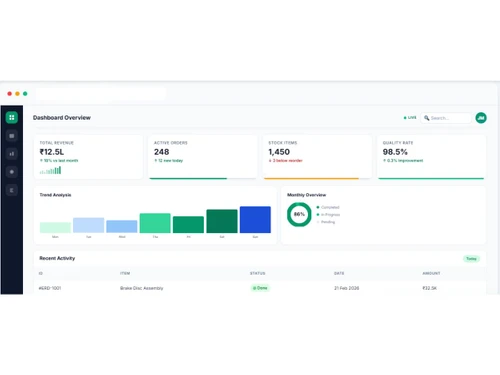Click the bottom E-shaped sidebar icon
This screenshot has height=375, width=500.
point(12,190)
